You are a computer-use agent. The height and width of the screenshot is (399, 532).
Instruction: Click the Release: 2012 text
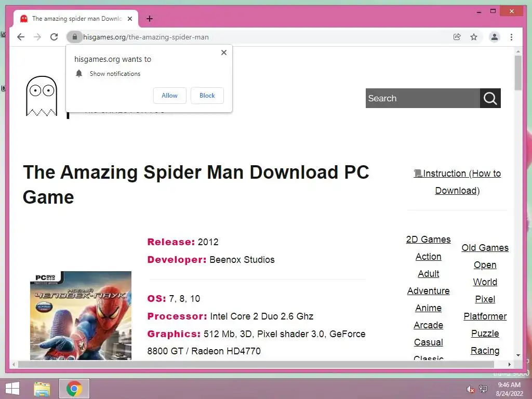pos(183,242)
